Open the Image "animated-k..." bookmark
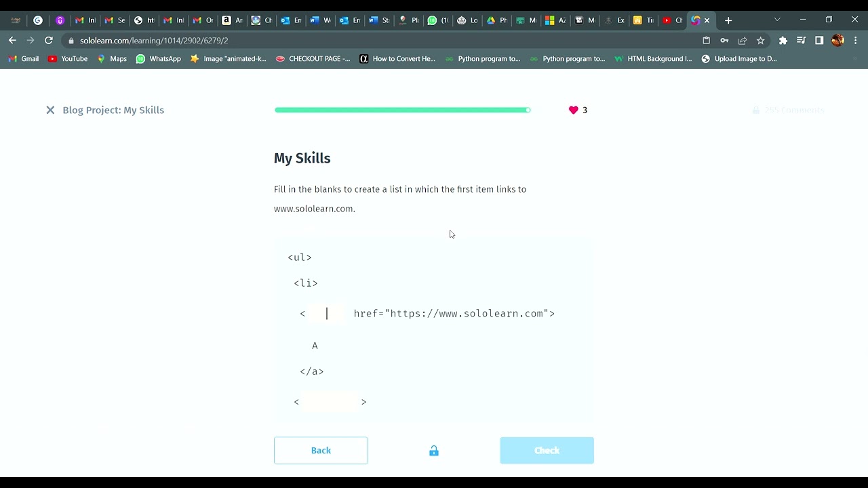Image resolution: width=868 pixels, height=488 pixels. tap(229, 59)
